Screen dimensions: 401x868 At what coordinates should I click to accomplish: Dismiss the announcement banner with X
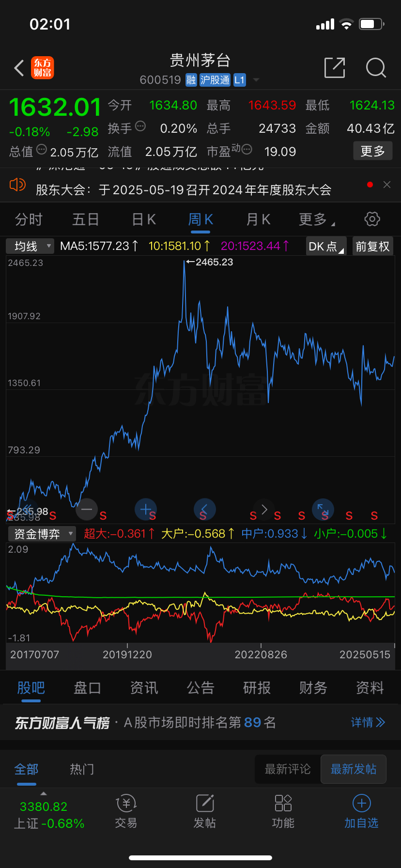(x=387, y=185)
